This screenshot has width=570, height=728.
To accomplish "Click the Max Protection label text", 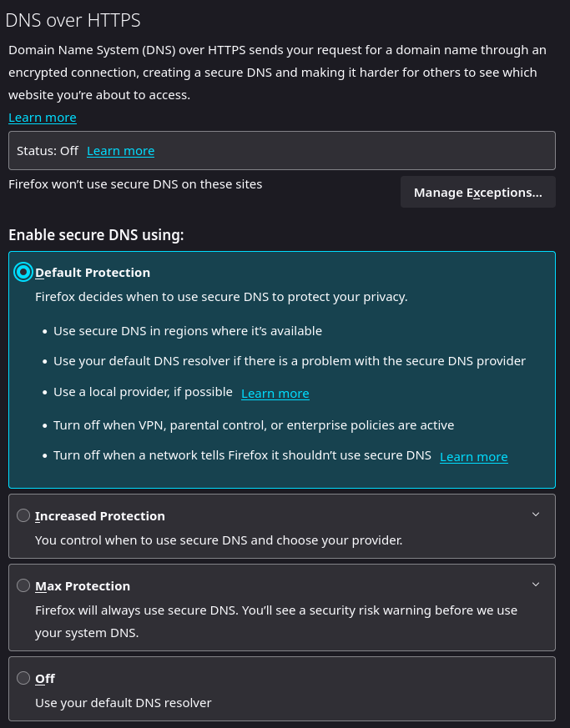I will click(x=83, y=586).
